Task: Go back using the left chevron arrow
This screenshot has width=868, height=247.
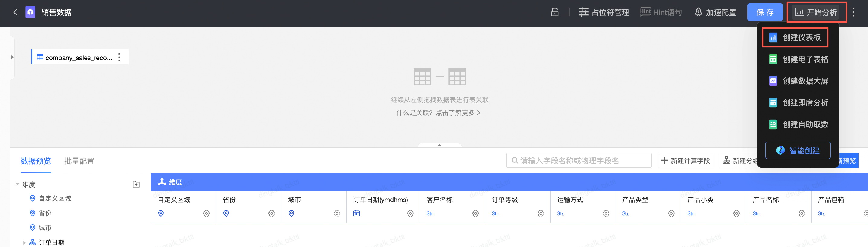Action: [x=15, y=12]
